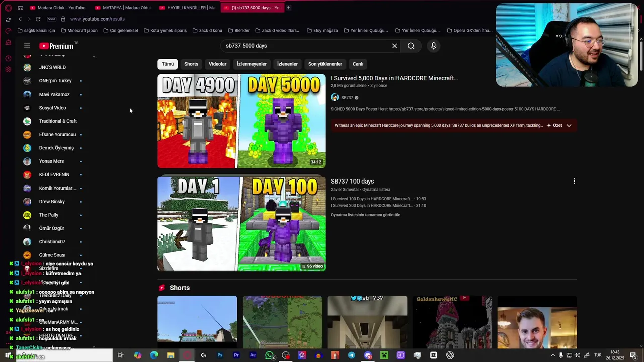Open the Windows notification center

point(633,355)
